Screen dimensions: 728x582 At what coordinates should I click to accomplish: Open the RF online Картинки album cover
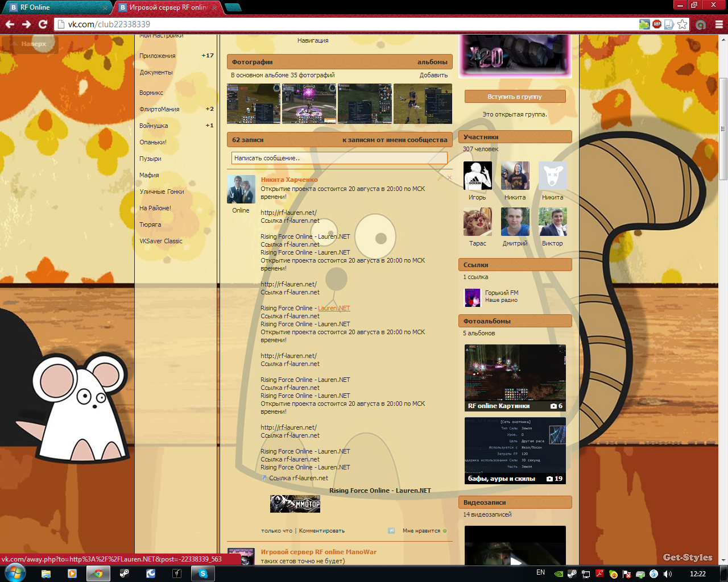(515, 378)
